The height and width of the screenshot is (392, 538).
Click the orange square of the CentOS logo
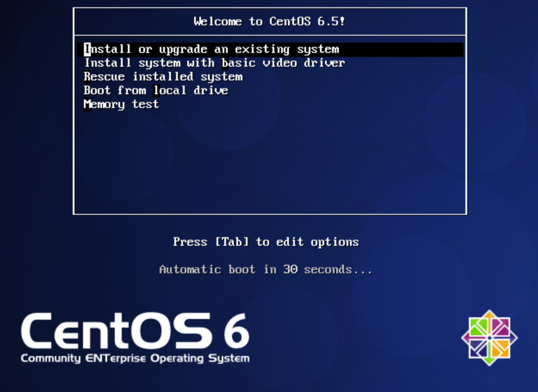pos(500,348)
